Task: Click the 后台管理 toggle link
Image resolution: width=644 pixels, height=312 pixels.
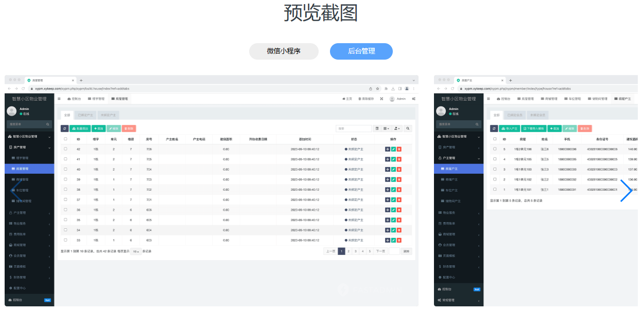Action: pyautogui.click(x=361, y=51)
